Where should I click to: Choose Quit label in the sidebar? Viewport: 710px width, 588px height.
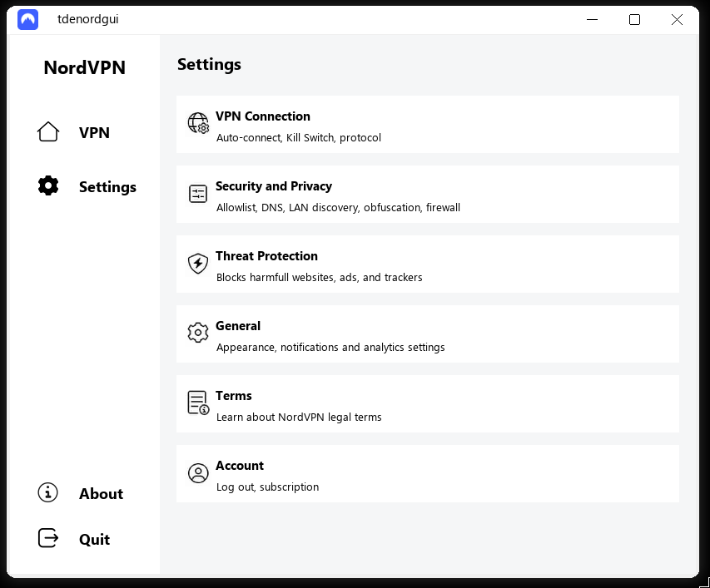pyautogui.click(x=94, y=539)
